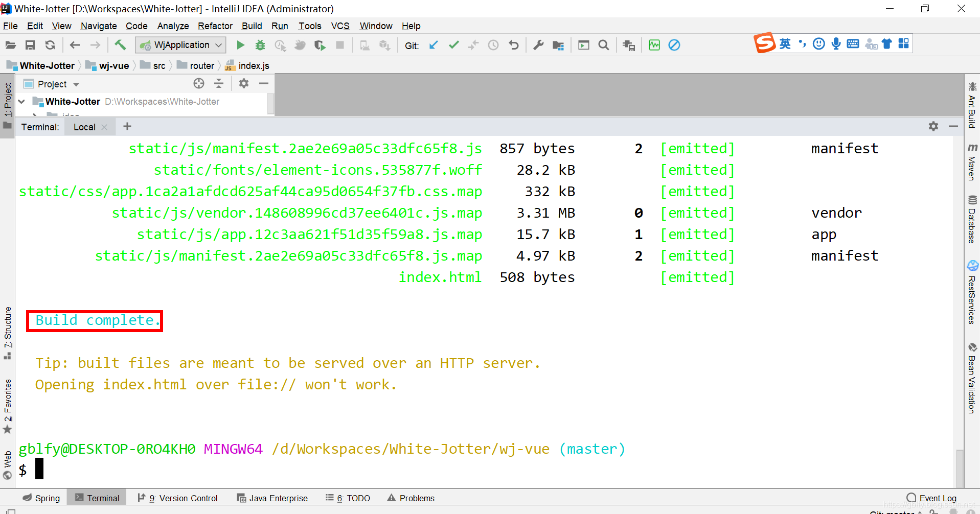
Task: Open the Spring tool window
Action: (x=41, y=498)
